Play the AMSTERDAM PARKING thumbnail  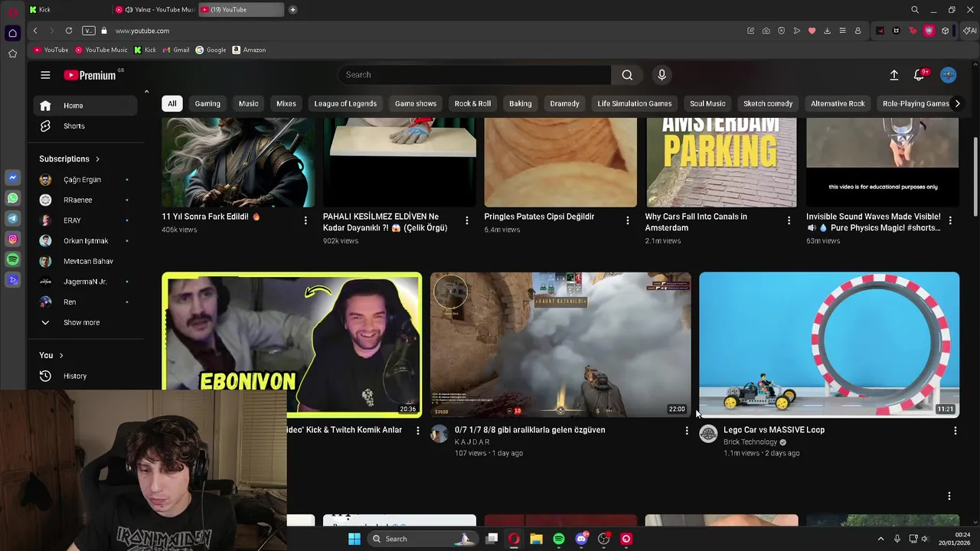[x=721, y=162]
